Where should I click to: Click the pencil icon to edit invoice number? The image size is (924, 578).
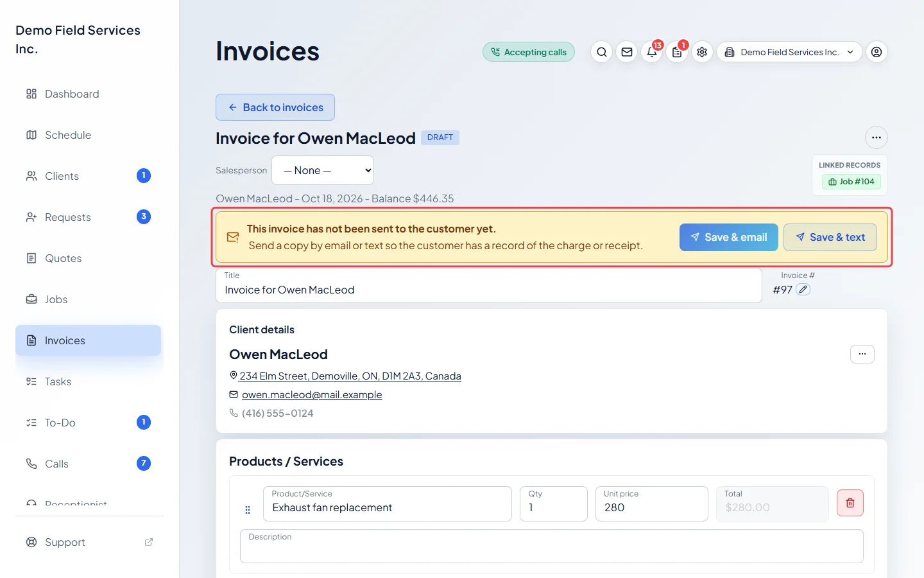tap(803, 290)
